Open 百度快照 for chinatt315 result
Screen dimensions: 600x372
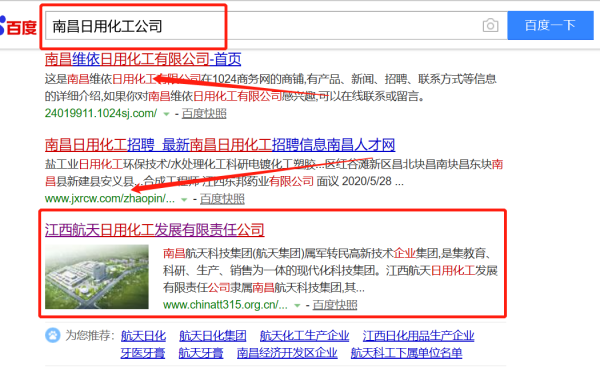(x=335, y=305)
